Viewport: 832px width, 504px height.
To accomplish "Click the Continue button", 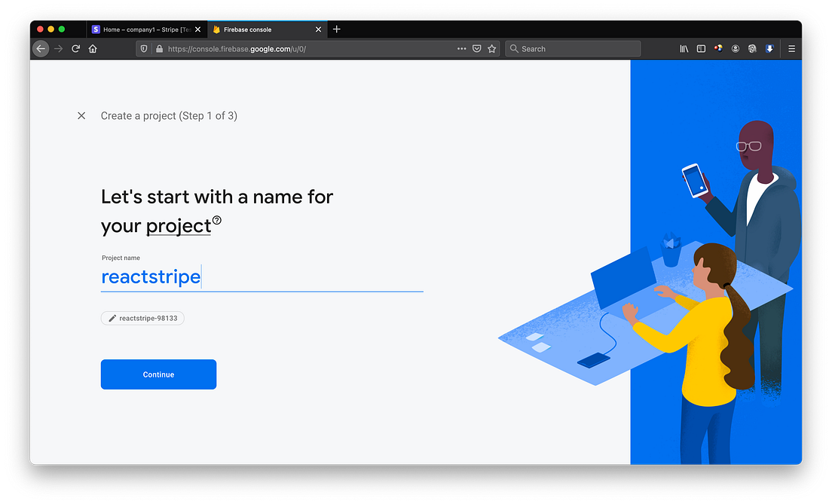I will click(158, 374).
